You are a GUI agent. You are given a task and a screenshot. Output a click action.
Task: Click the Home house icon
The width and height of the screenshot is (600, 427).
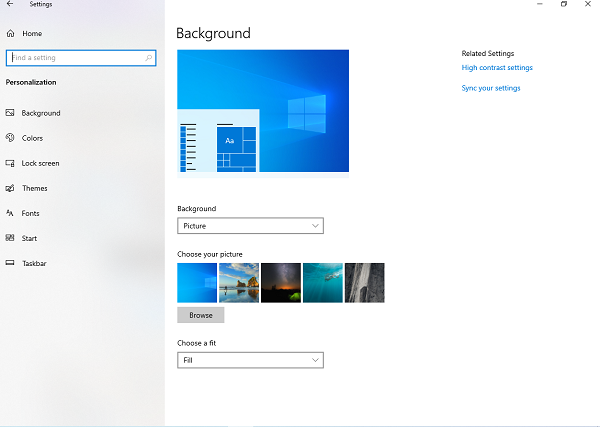(10, 34)
